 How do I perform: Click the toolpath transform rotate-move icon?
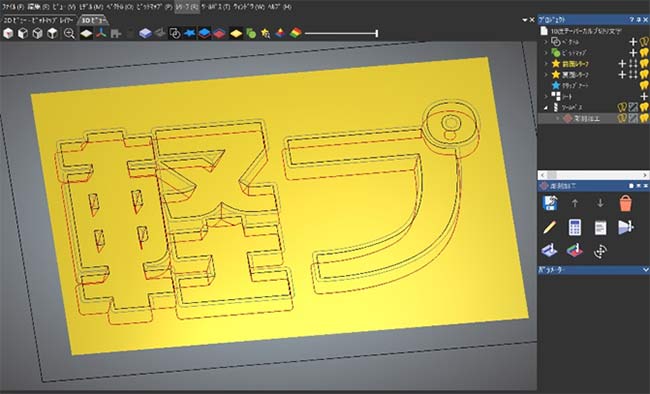[600, 251]
